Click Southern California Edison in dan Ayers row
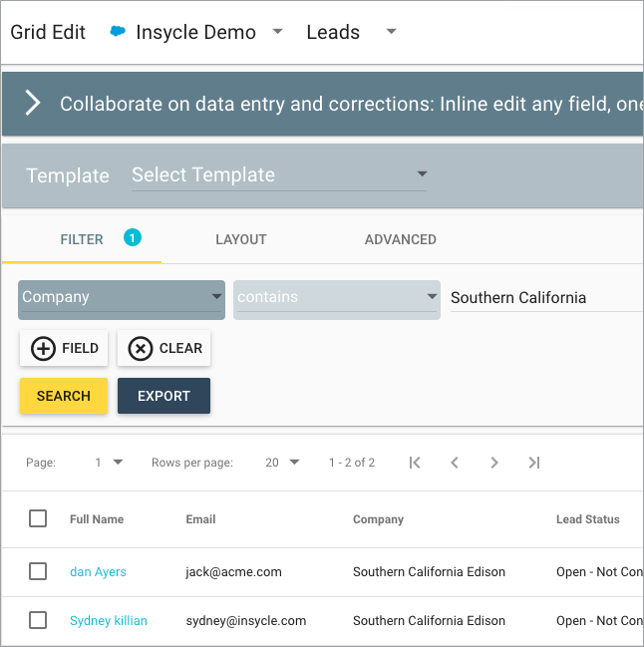 429,572
